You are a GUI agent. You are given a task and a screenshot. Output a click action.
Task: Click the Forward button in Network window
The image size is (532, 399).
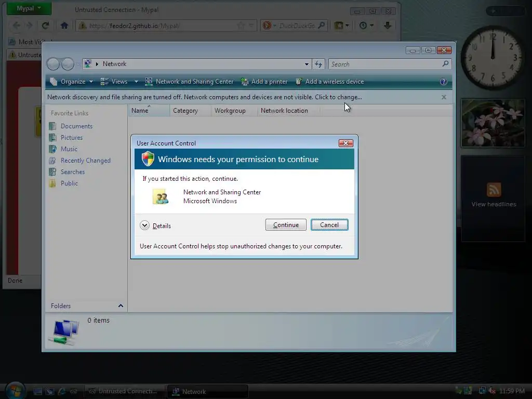pyautogui.click(x=68, y=64)
